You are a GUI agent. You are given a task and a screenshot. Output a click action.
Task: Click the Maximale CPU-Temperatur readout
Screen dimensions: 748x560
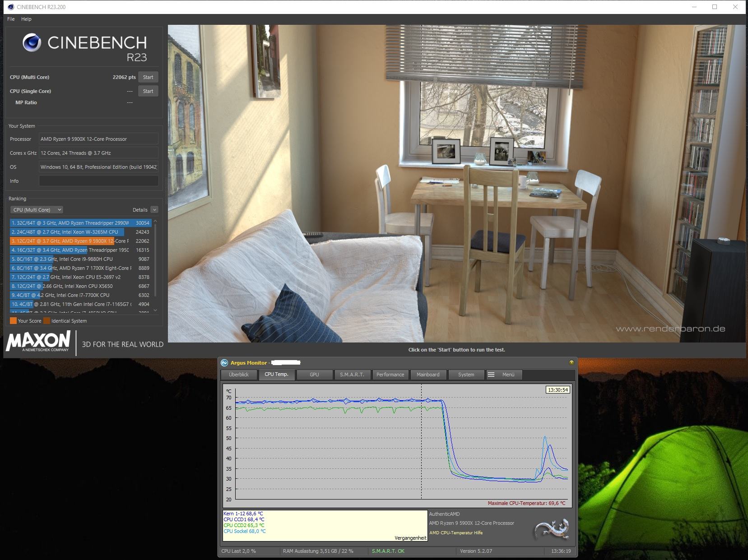point(526,503)
